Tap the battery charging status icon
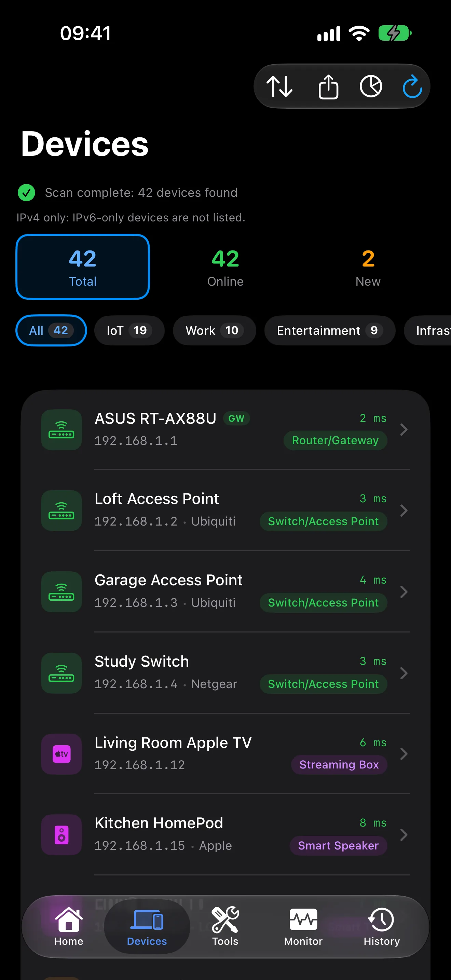The image size is (451, 980). (395, 33)
